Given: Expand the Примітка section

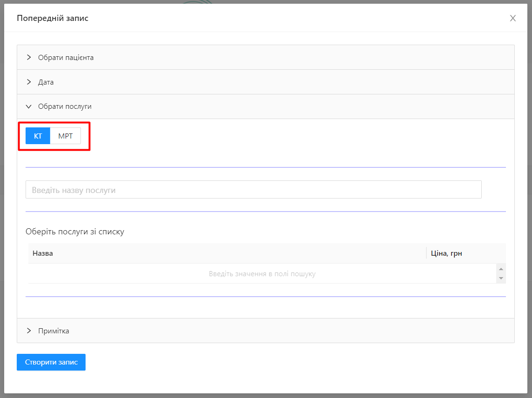Looking at the screenshot, I should [x=53, y=331].
